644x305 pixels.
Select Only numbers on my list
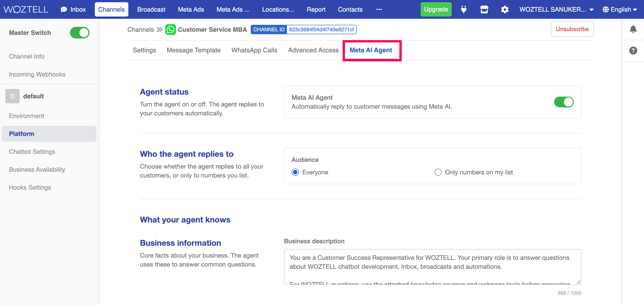438,172
